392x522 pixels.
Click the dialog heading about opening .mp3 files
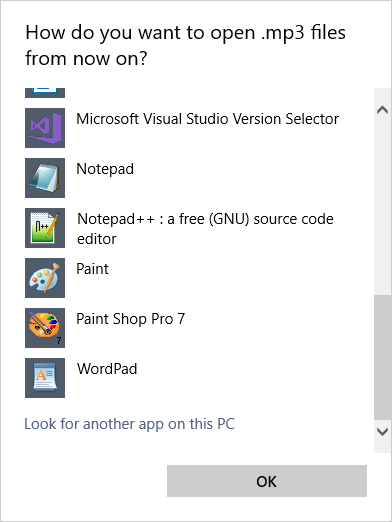186,45
